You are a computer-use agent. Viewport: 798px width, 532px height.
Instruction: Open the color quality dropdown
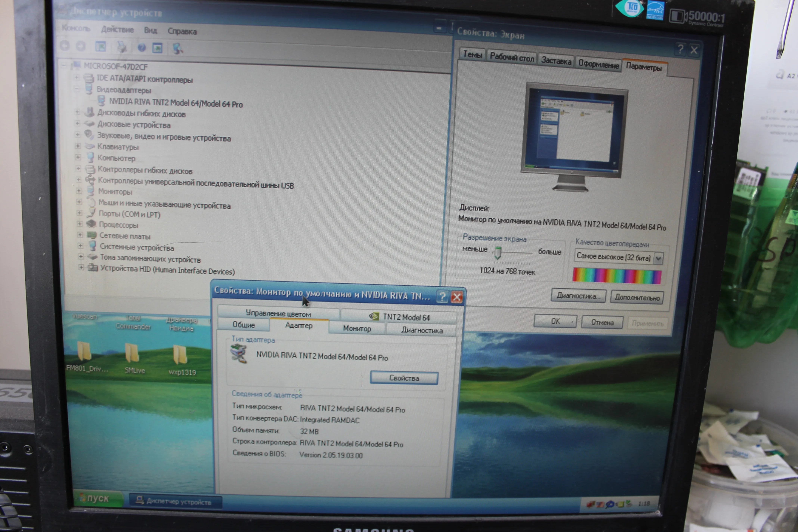tap(658, 259)
